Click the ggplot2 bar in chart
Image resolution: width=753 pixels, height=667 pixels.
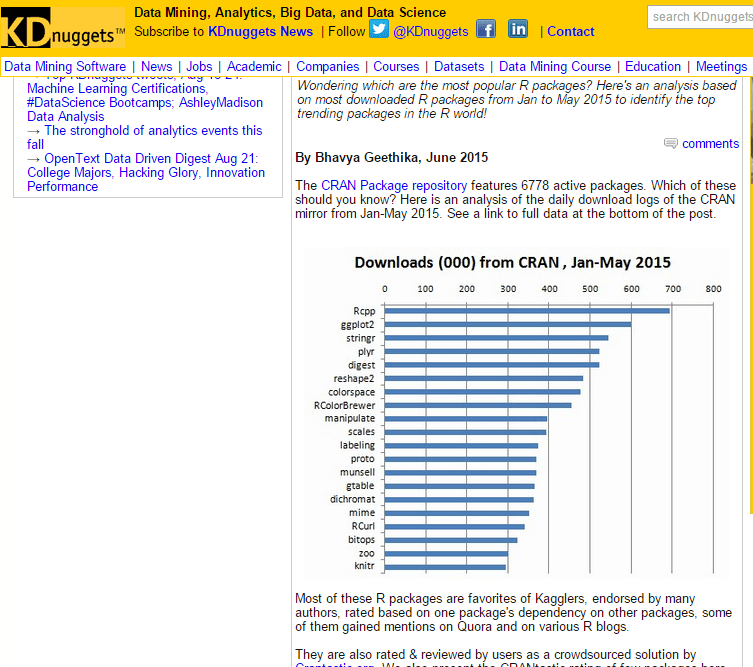(x=508, y=325)
